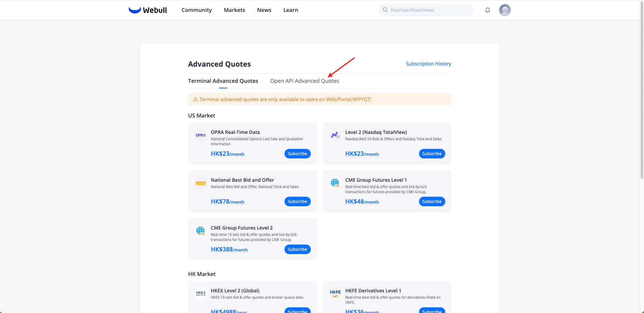Click the NBBO icon

pyautogui.click(x=201, y=183)
